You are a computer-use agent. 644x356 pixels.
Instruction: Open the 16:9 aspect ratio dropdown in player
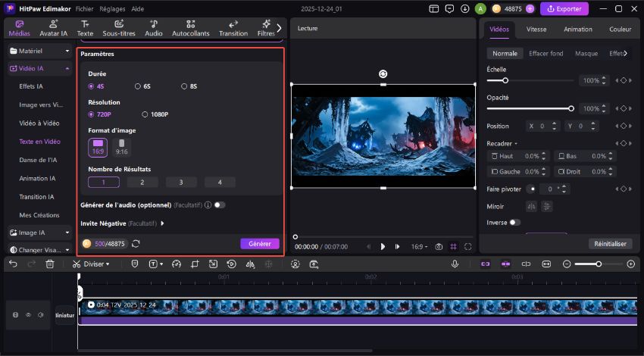[420, 247]
